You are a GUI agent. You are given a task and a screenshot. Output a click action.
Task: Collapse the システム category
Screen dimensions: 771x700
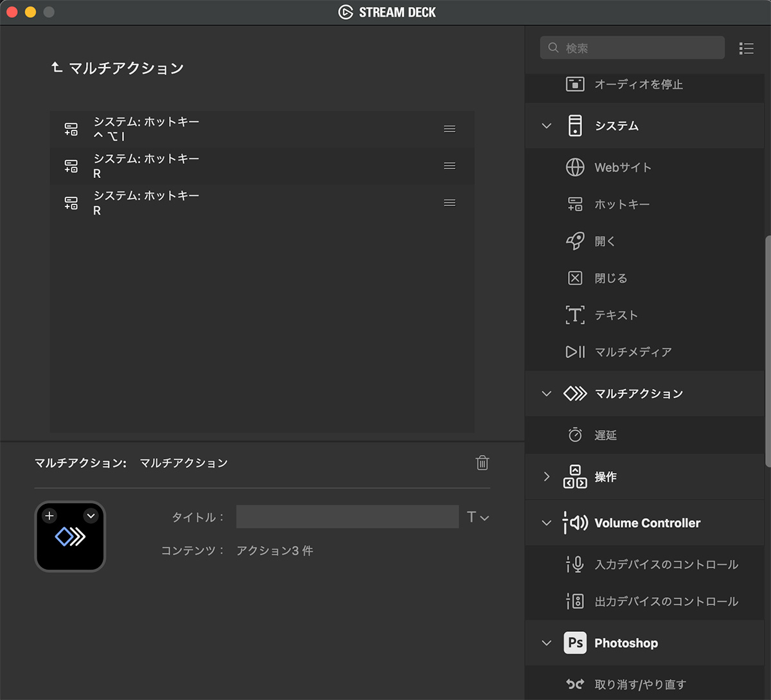(x=547, y=126)
